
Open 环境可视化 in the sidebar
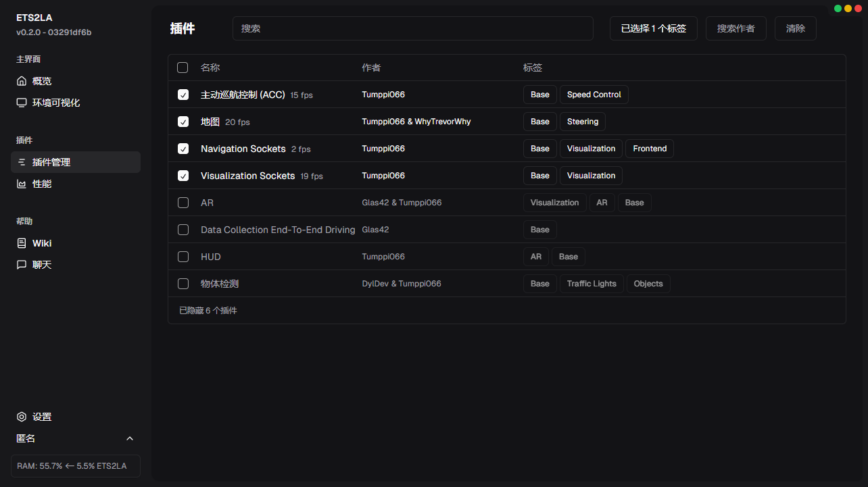pos(76,103)
